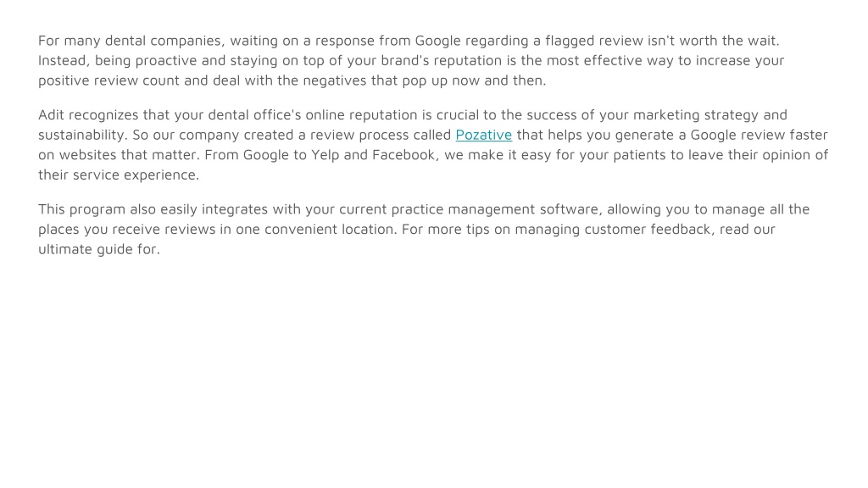Image resolution: width=868 pixels, height=488 pixels.
Task: Click the word "Adit" starting second paragraph
Action: (x=51, y=115)
